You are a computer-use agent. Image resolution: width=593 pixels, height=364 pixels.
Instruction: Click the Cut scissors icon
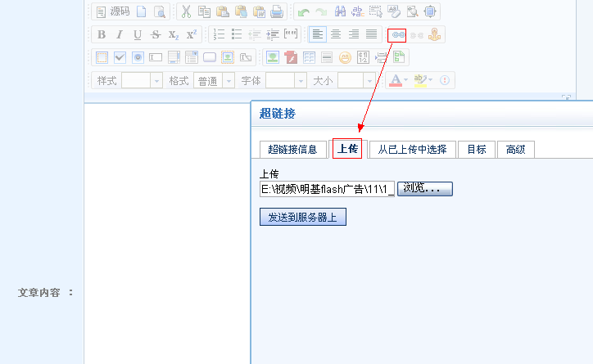[186, 11]
